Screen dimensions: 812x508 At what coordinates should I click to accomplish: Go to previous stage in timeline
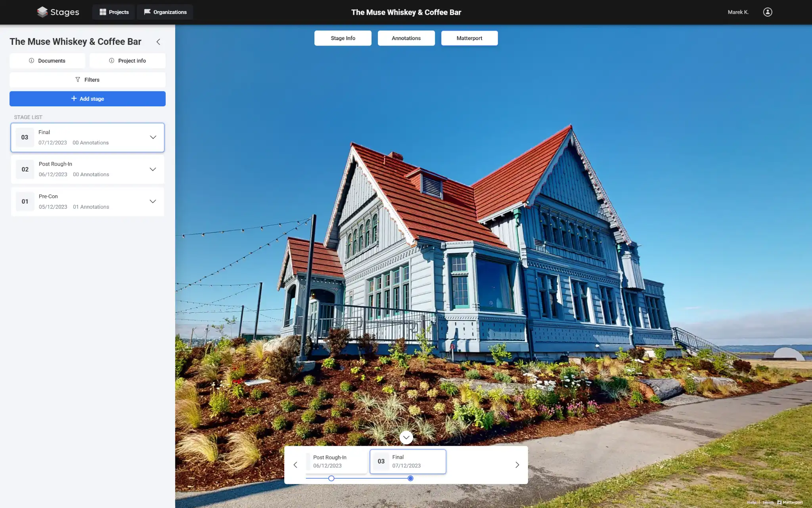[295, 465]
